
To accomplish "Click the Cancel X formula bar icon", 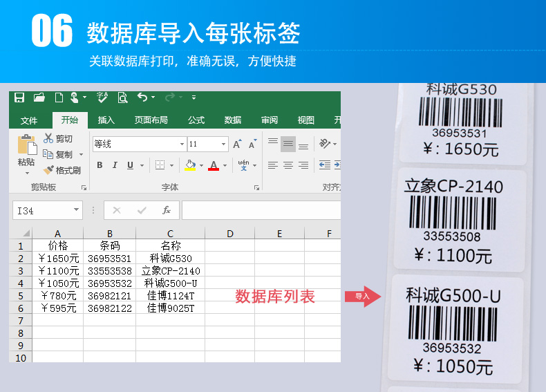I will point(117,210).
